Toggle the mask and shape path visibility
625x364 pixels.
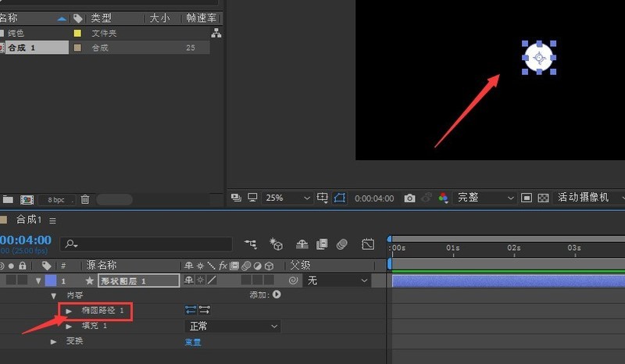340,198
